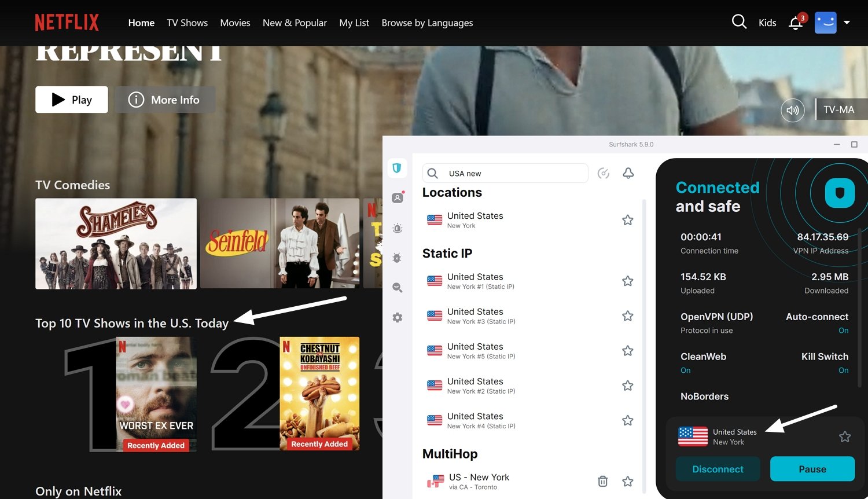Click Only on Netflix heading
The image size is (868, 499).
pyautogui.click(x=79, y=491)
